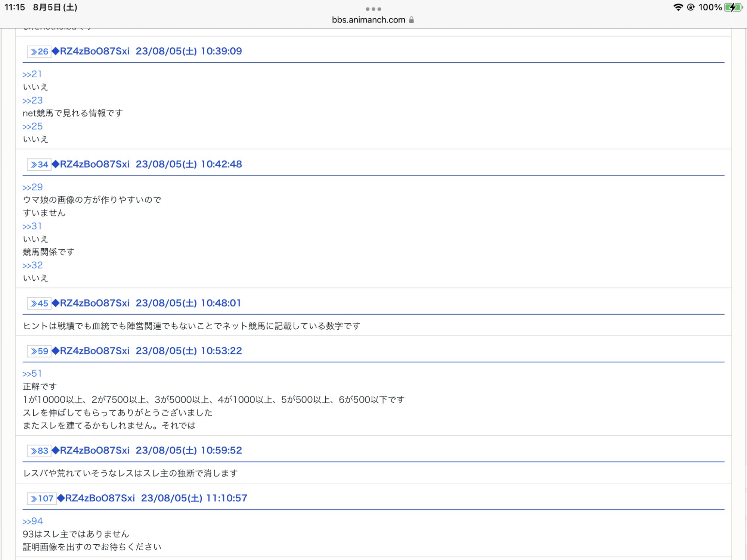Tap the three-dot multitasking menu at top
The width and height of the screenshot is (747, 560).
373,9
